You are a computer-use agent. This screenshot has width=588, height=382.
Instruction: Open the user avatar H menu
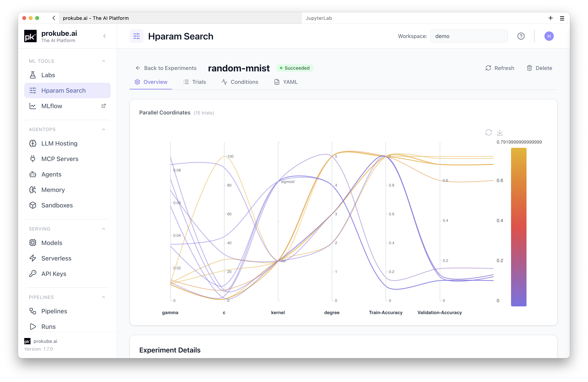(549, 36)
